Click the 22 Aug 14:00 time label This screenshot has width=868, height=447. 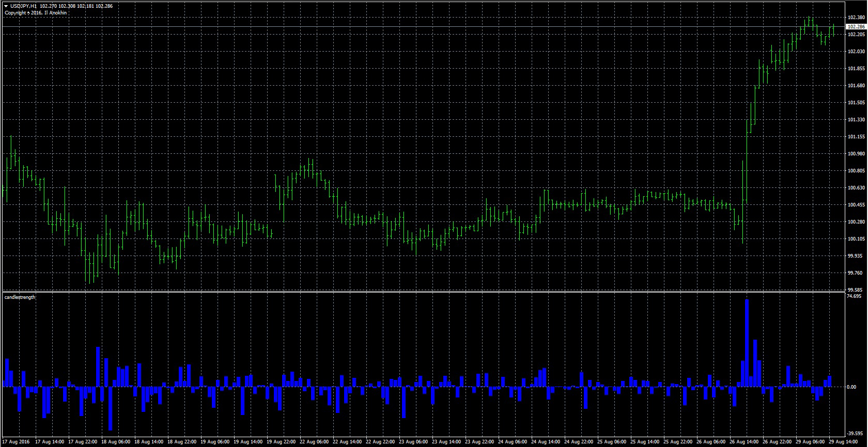(x=348, y=442)
